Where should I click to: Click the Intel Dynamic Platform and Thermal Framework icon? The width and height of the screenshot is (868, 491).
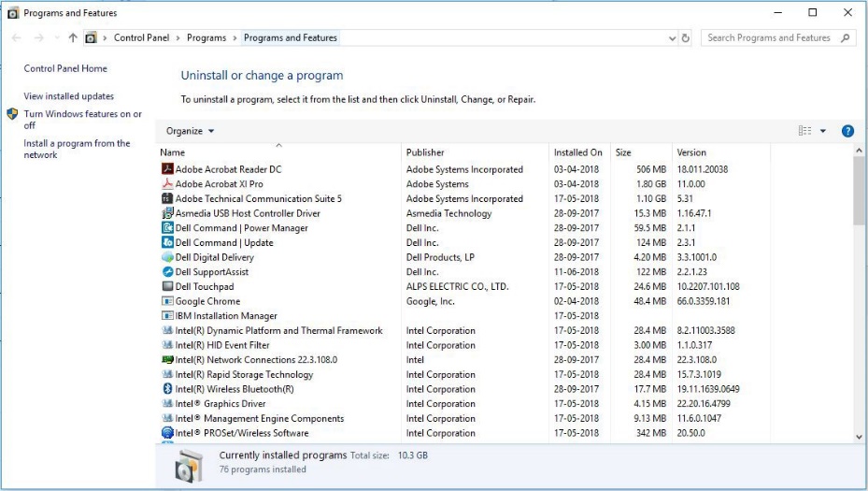click(x=167, y=330)
